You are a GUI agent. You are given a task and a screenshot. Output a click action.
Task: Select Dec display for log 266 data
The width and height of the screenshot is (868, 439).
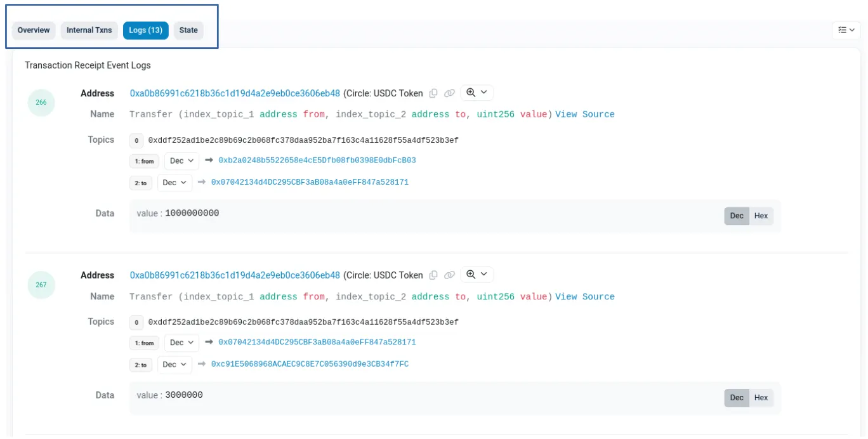pos(736,215)
